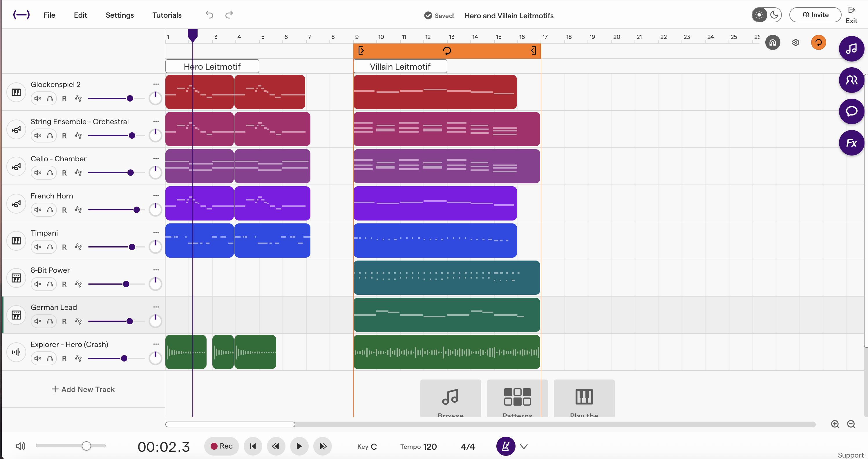Toggle the orange loop cycle button
This screenshot has height=459, width=868.
pyautogui.click(x=818, y=43)
